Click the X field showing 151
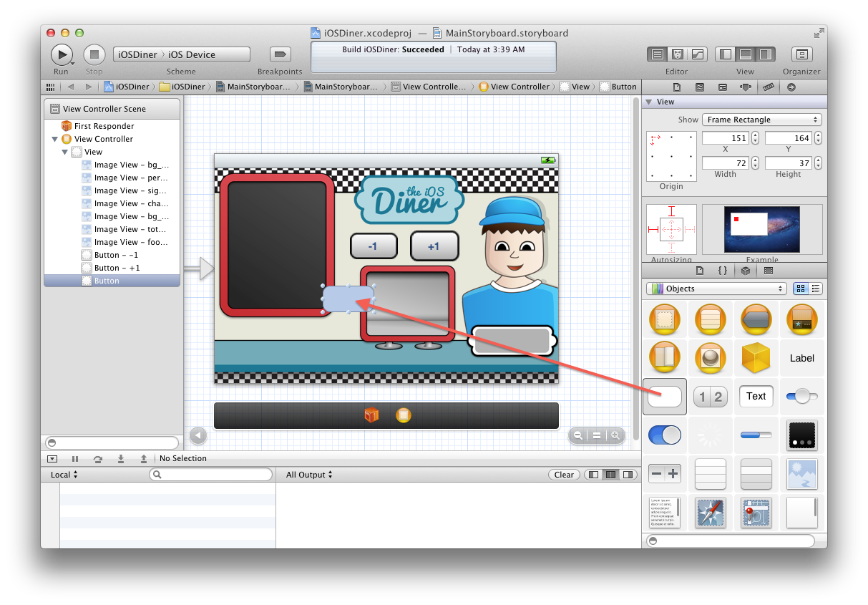The image size is (868, 605). [x=726, y=138]
